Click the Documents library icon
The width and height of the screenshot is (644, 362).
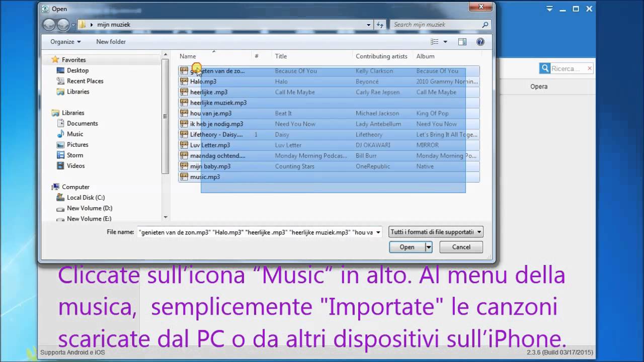click(x=61, y=123)
